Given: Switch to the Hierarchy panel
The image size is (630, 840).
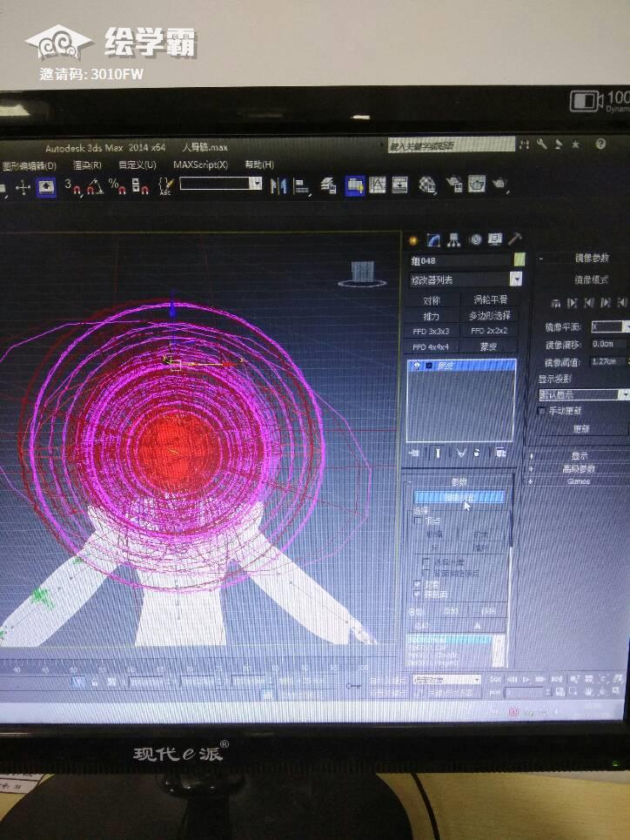Looking at the screenshot, I should [x=454, y=240].
